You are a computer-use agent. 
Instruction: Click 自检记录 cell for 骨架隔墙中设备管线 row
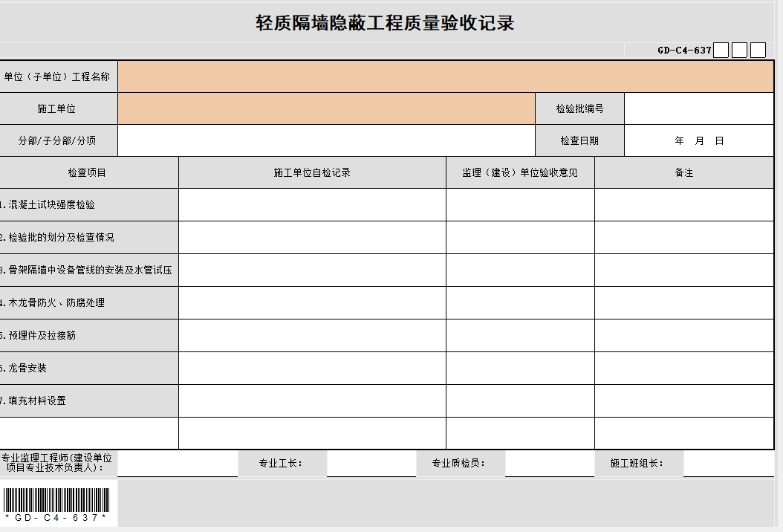tap(312, 270)
